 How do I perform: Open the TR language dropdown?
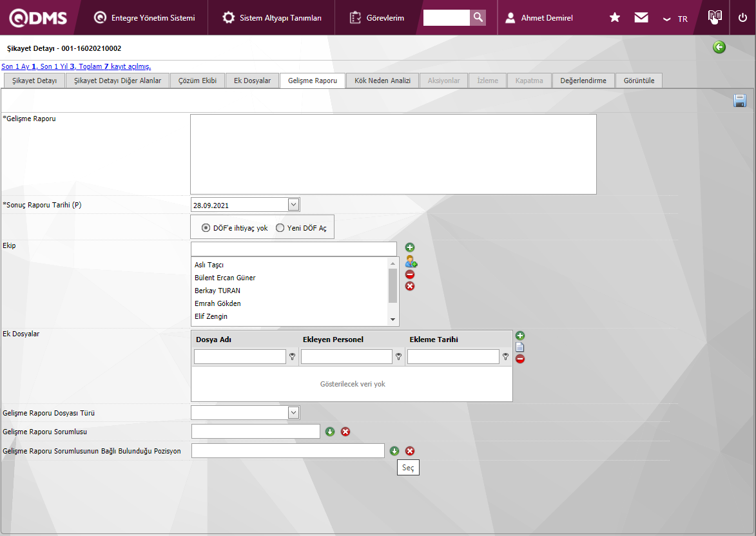(x=675, y=19)
